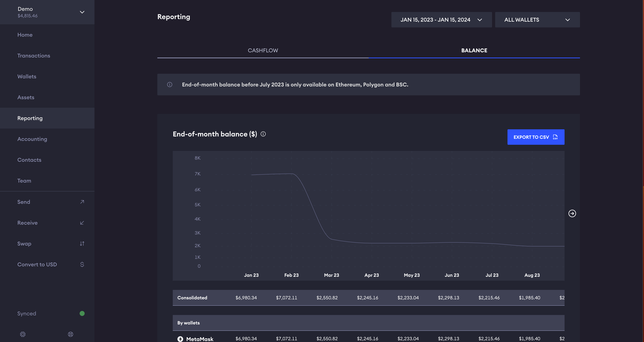
Task: Click the Receive arrow icon
Action: 82,223
